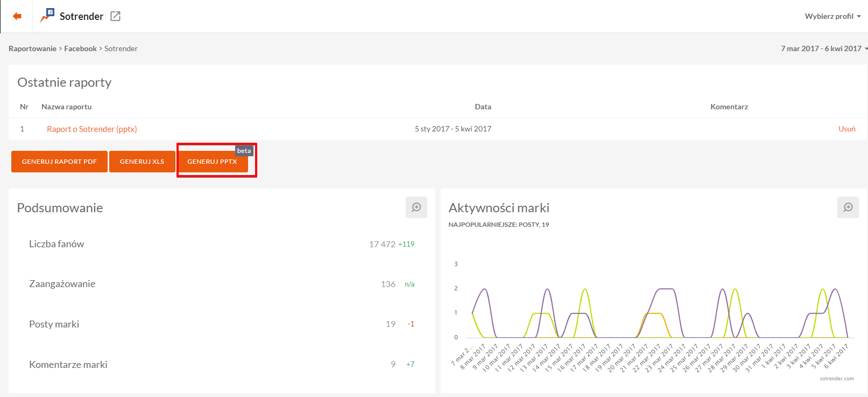The height and width of the screenshot is (397, 868).
Task: Zoom into the Aktywności marki chart
Action: click(x=848, y=207)
